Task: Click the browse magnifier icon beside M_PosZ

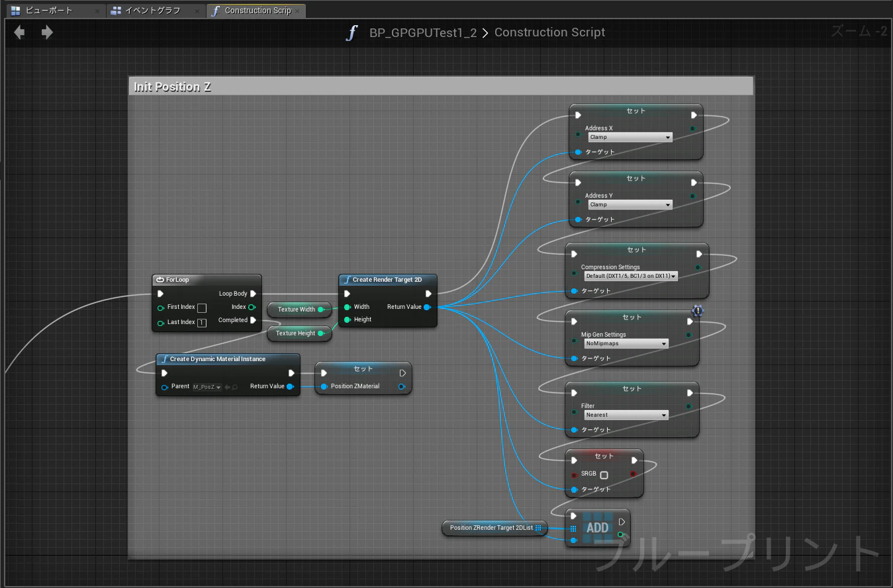Action: pos(234,387)
